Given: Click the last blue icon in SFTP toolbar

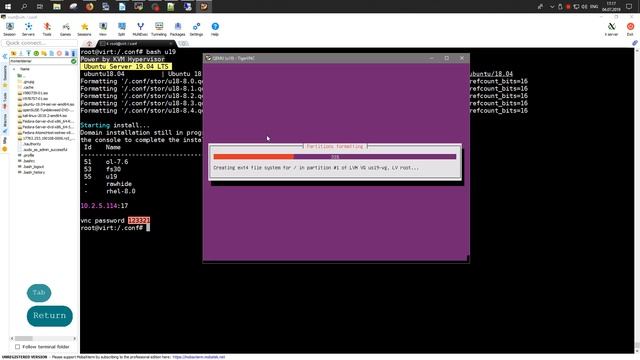Looking at the screenshot, I should 73,53.
